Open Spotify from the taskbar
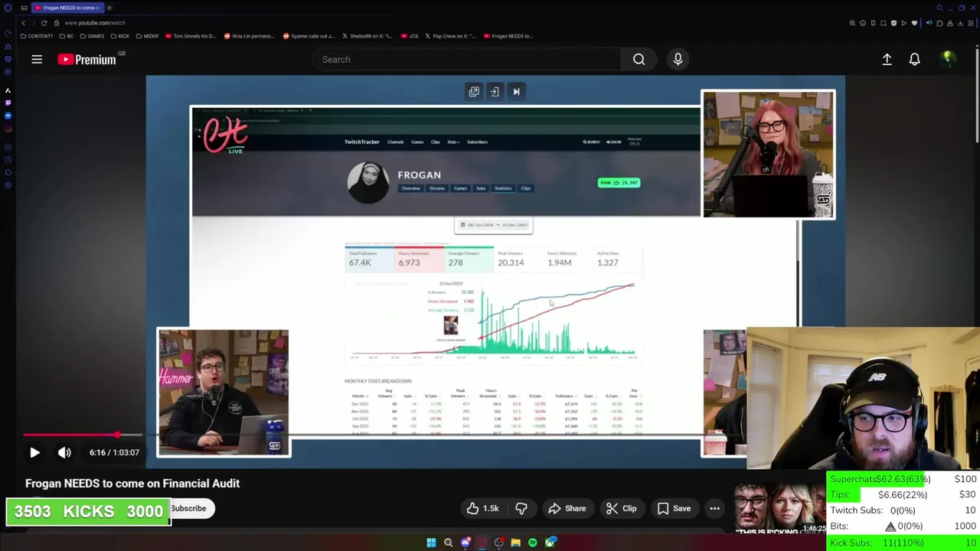This screenshot has height=551, width=980. (x=532, y=543)
